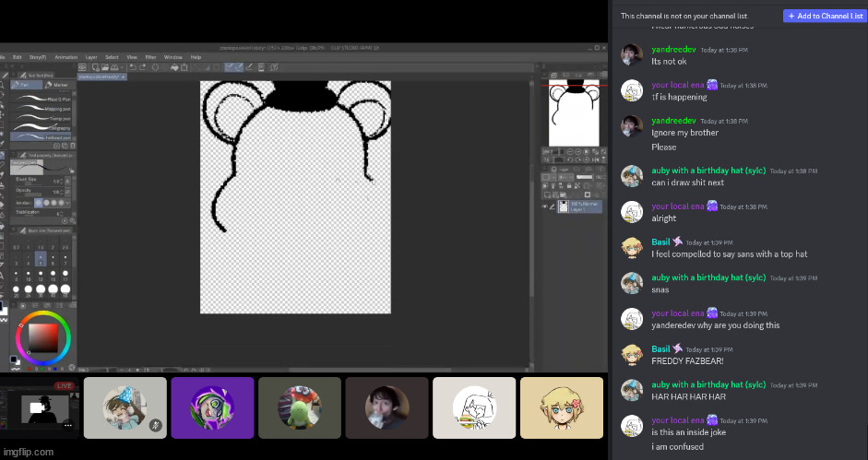Screen dimensions: 868x460
Task: Choose brush size 5 preset
Action: [x=41, y=258]
